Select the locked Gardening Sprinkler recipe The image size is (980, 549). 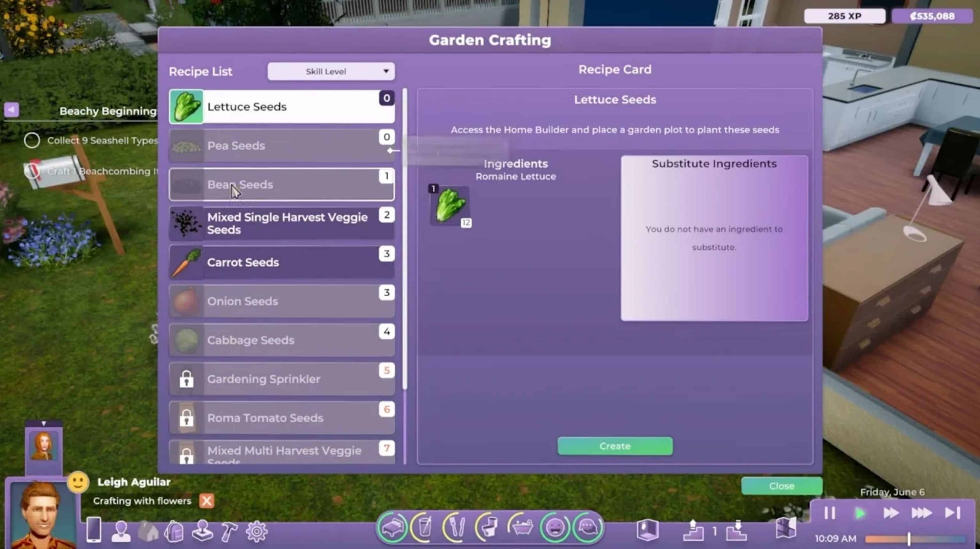[282, 379]
